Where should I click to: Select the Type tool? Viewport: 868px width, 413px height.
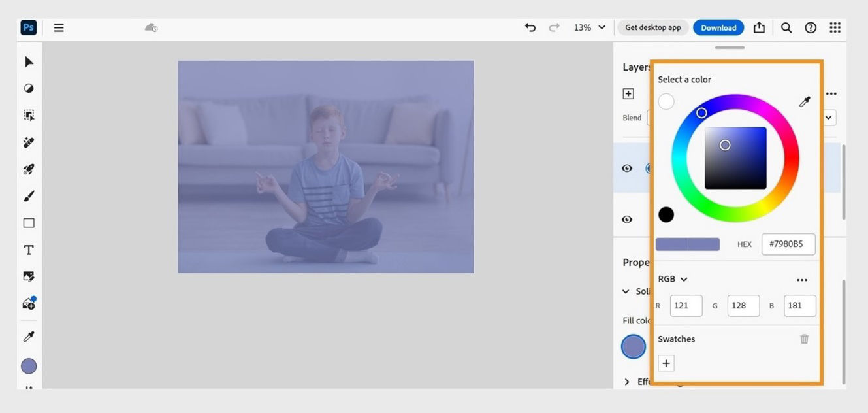(28, 249)
